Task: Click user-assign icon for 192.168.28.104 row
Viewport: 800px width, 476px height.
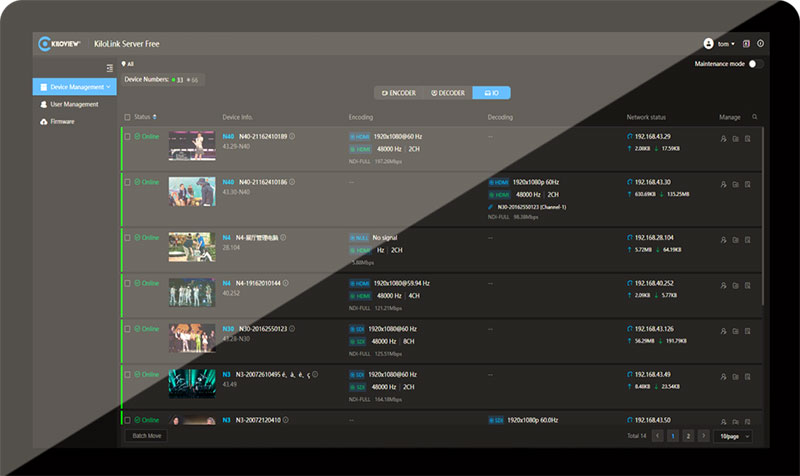Action: 723,240
